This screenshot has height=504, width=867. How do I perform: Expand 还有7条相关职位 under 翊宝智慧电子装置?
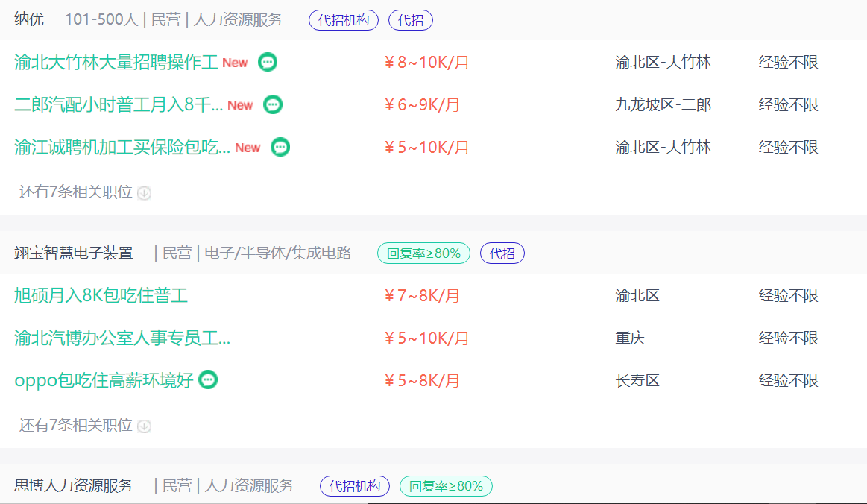click(x=76, y=425)
